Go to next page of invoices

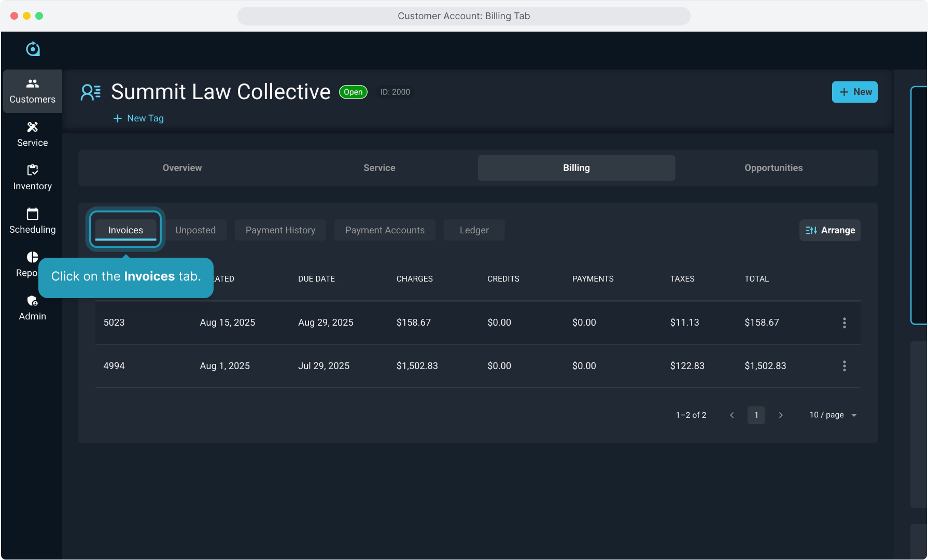[x=780, y=415]
